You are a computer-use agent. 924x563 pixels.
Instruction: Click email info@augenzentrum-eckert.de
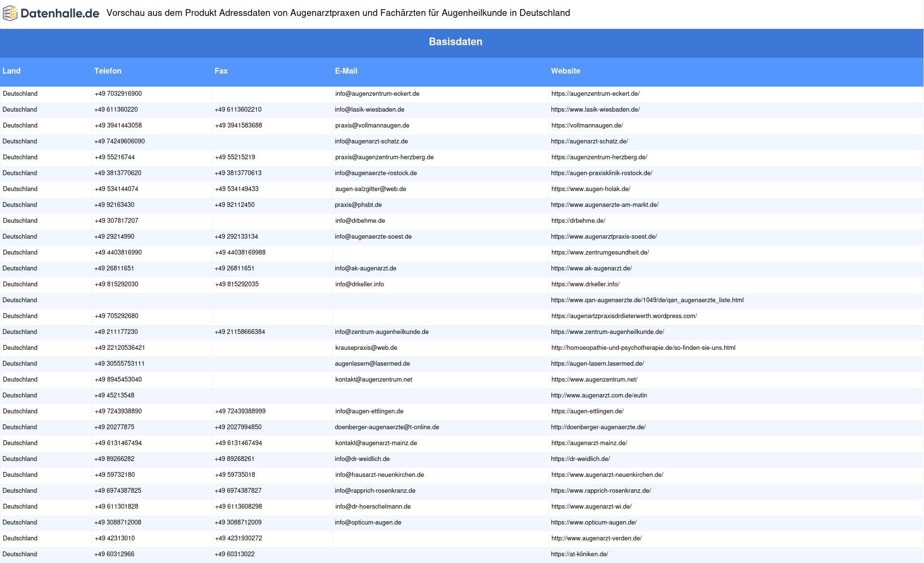pos(377,94)
